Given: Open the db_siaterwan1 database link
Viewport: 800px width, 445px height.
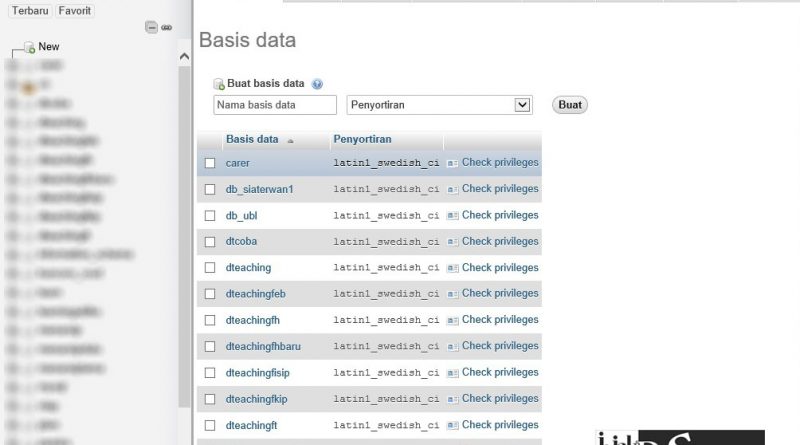Looking at the screenshot, I should point(259,189).
